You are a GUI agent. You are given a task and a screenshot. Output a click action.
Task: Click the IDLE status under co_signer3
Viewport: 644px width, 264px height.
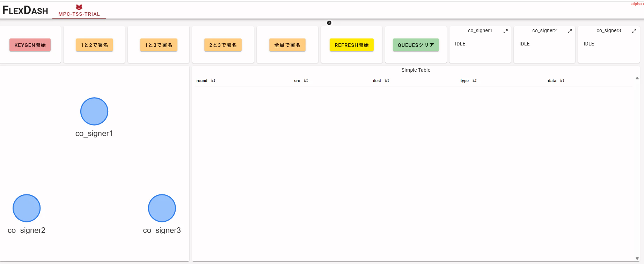tap(588, 44)
